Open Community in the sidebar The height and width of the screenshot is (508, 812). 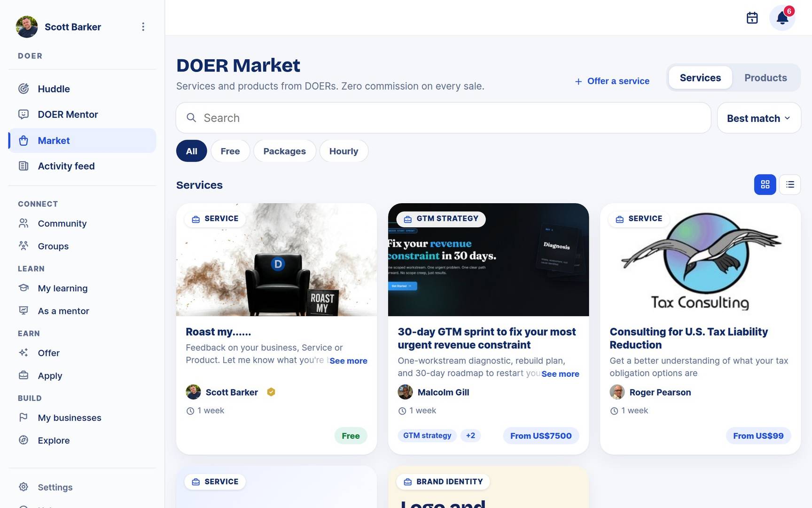point(62,223)
